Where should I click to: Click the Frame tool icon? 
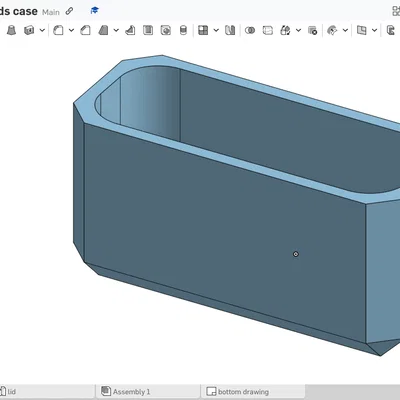[x=391, y=30]
